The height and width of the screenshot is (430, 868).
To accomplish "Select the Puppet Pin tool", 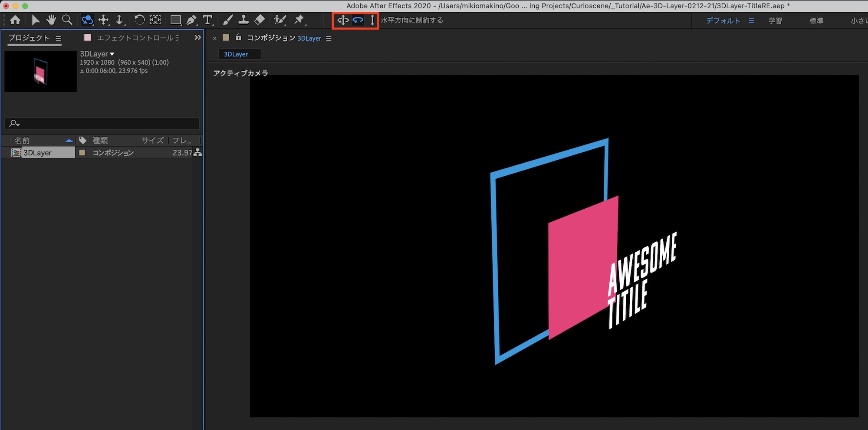I will coord(299,20).
